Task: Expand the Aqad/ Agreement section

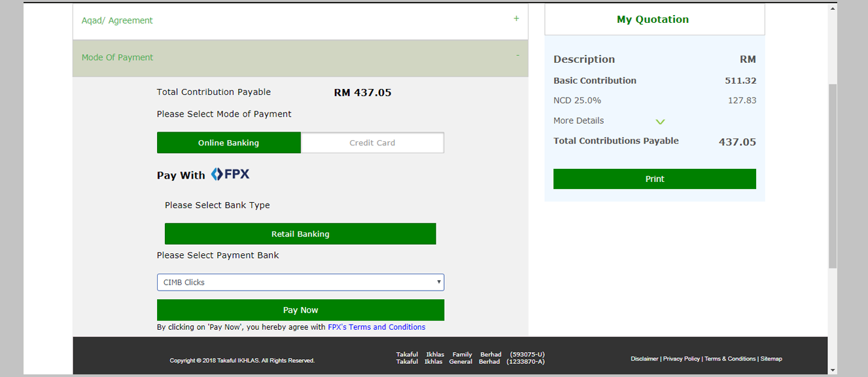Action: click(x=300, y=21)
